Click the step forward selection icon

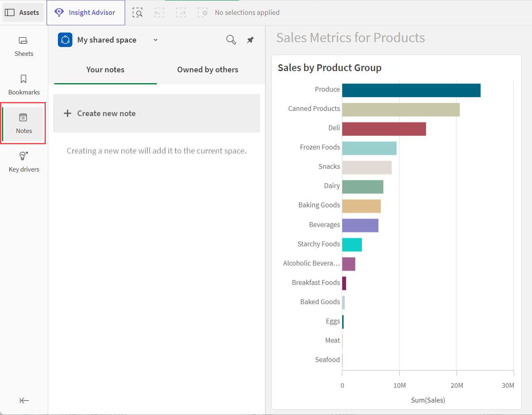(x=181, y=12)
